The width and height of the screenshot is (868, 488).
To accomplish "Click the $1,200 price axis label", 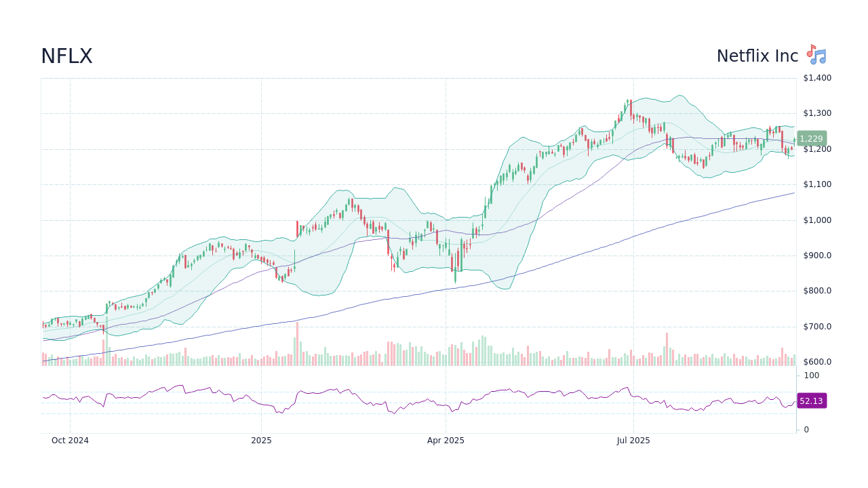I will 817,150.
